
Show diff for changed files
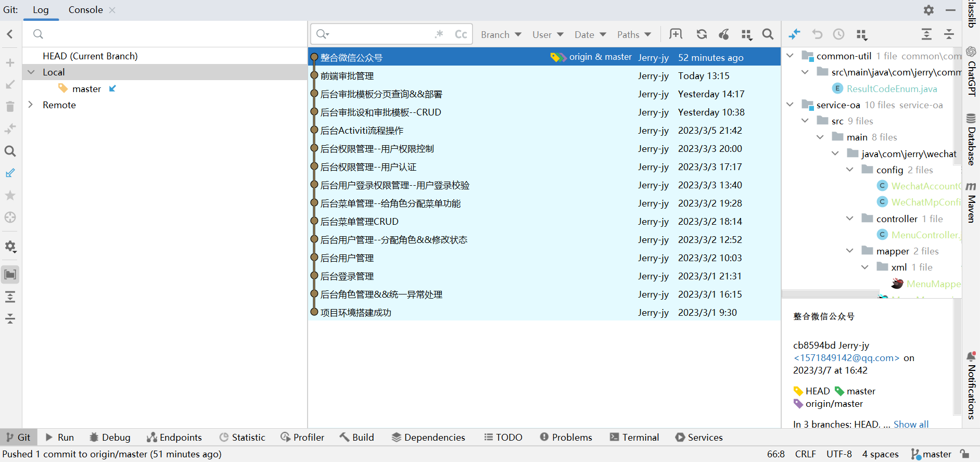pos(794,34)
